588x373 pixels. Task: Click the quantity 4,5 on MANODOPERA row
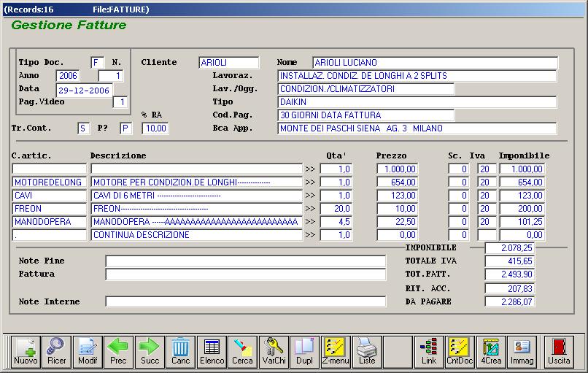pos(336,222)
